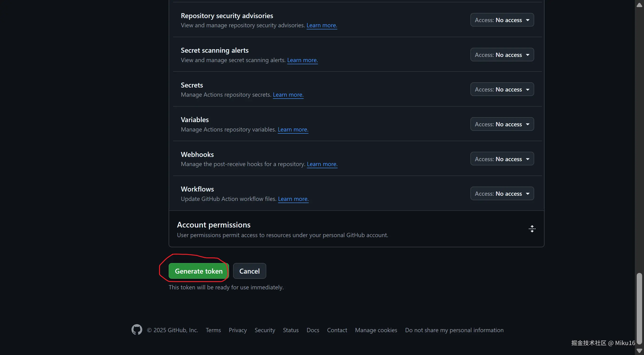Viewport: 644px width, 355px height.
Task: Open the Privacy footer link
Action: 238,330
